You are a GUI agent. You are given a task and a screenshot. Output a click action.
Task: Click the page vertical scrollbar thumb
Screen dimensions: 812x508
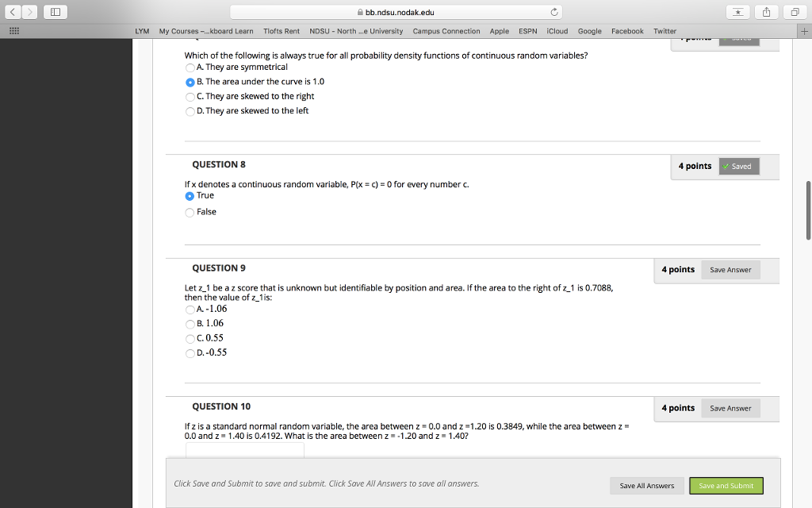coord(808,210)
